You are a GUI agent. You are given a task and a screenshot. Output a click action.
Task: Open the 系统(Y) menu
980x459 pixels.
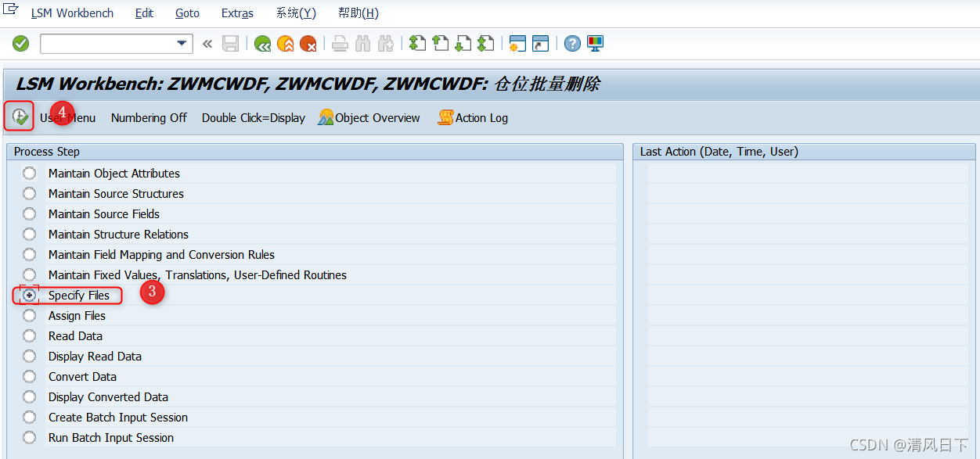[296, 13]
